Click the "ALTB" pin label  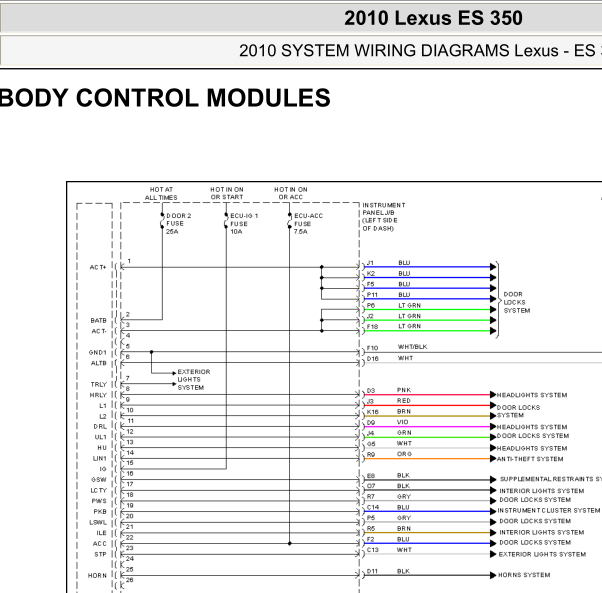click(x=98, y=363)
